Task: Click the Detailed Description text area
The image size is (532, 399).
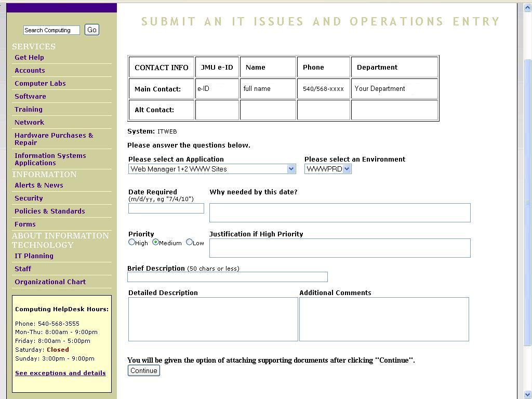Action: (213, 320)
